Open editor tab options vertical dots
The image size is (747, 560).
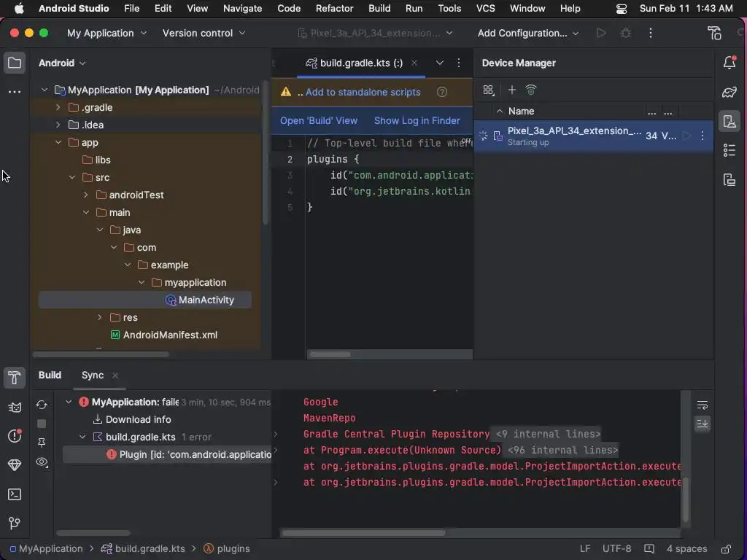[459, 63]
